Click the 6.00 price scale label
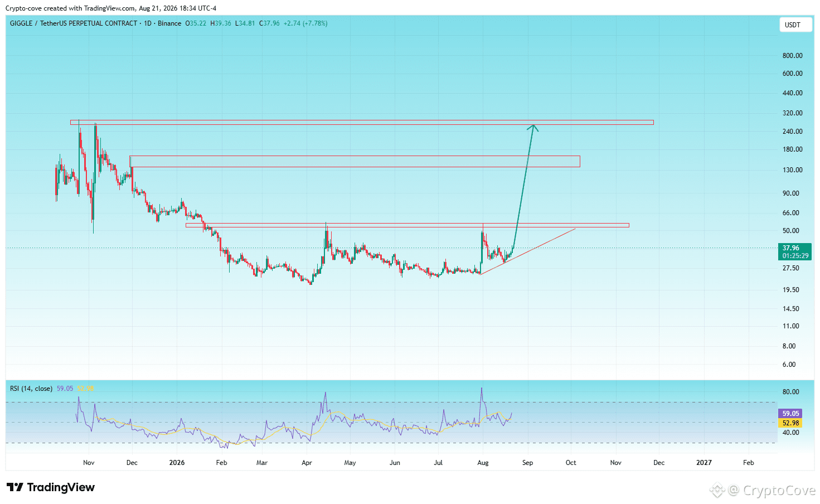 pyautogui.click(x=789, y=365)
